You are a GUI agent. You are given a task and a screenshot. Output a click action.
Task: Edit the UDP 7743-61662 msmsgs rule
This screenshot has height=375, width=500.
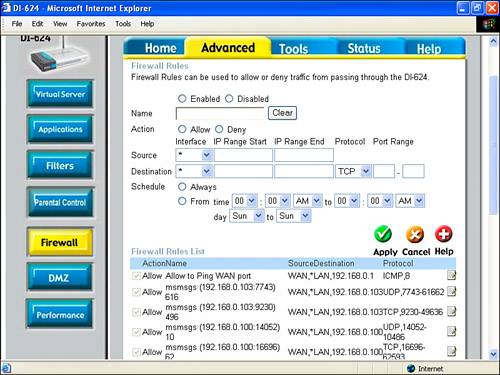click(x=451, y=292)
